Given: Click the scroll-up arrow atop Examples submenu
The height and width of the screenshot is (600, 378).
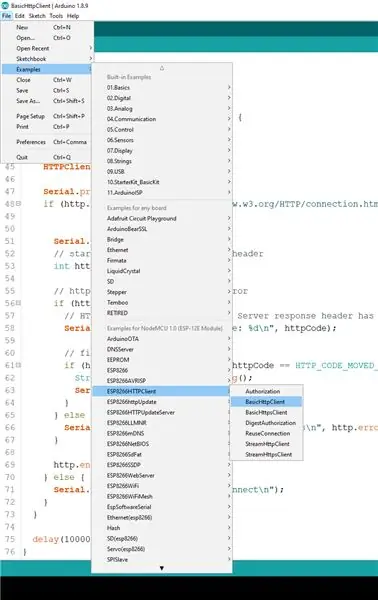Looking at the screenshot, I should coord(161,68).
